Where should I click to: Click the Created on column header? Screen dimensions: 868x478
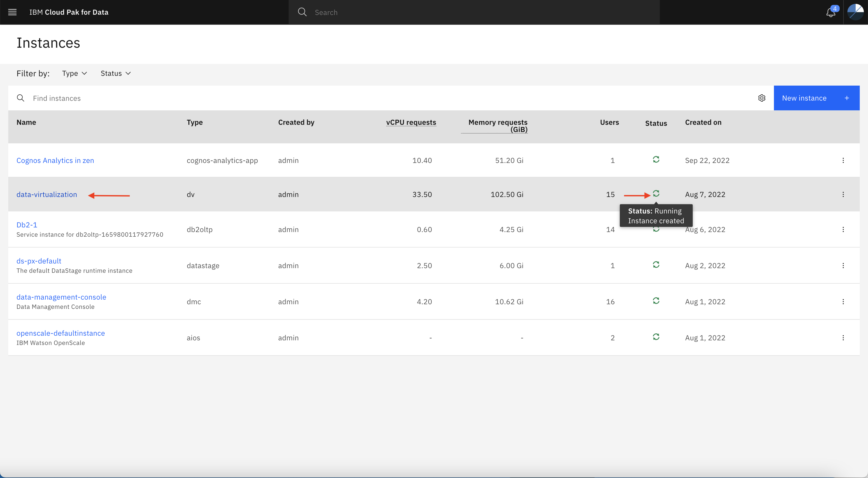[703, 122]
